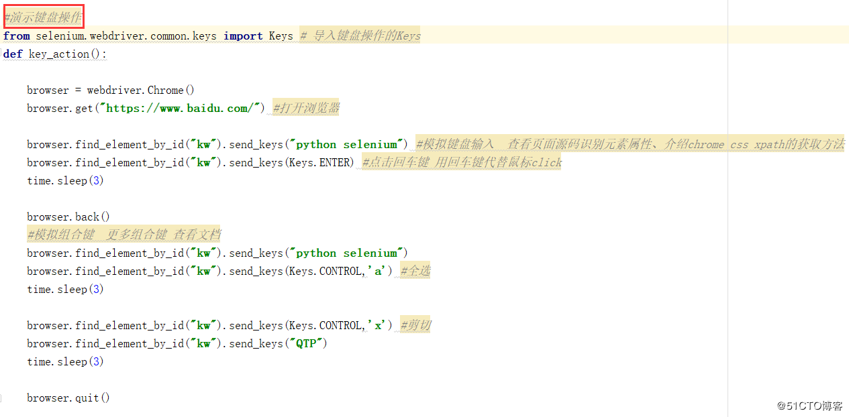
Task: Click the string "QTP" in send_keys
Action: click(x=305, y=343)
